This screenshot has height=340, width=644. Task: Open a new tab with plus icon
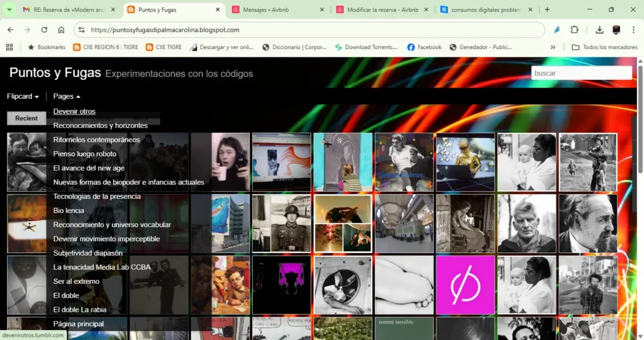click(x=547, y=9)
